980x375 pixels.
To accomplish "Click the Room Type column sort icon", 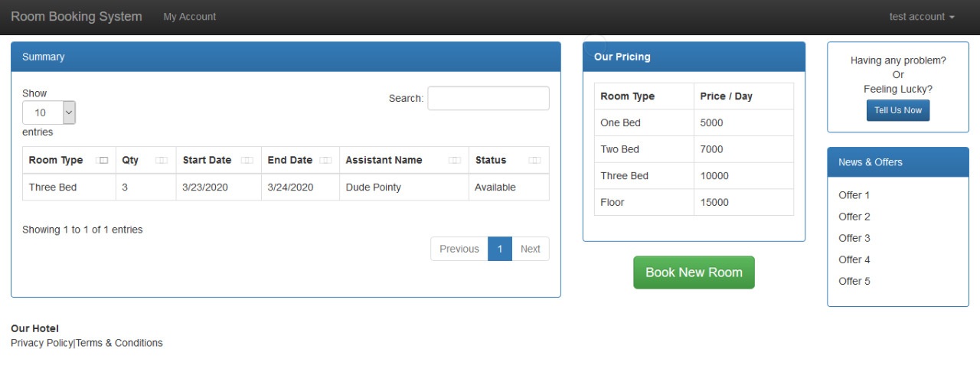I will (x=103, y=160).
